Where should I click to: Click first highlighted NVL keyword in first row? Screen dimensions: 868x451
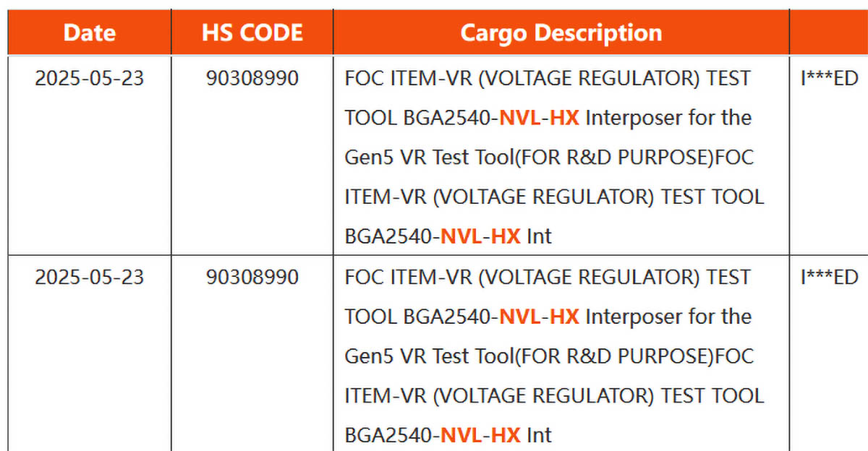tap(520, 118)
